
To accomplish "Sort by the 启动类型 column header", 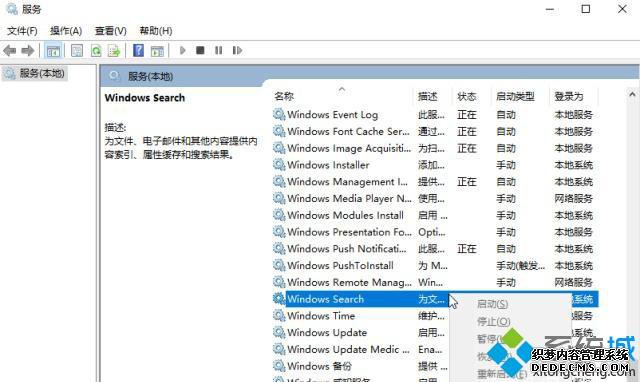I will point(515,96).
